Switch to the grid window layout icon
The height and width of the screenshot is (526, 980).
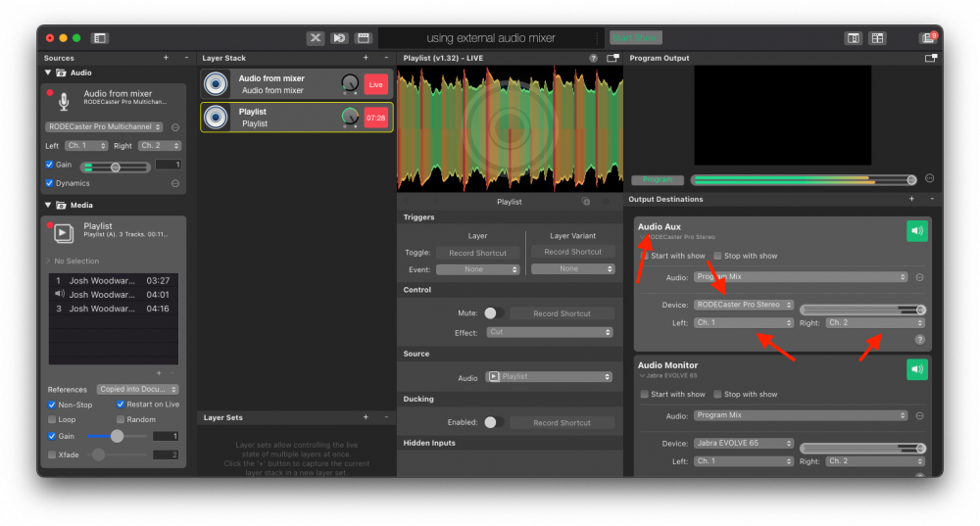[x=877, y=38]
